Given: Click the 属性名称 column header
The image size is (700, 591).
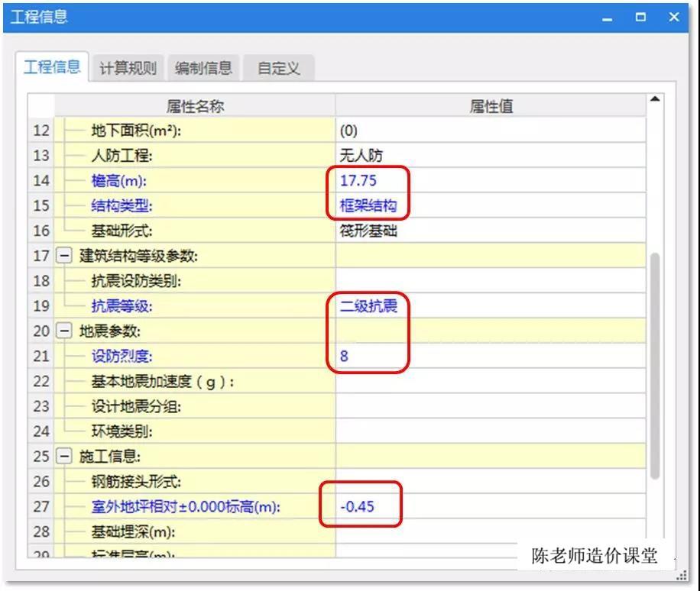Looking at the screenshot, I should point(195,105).
